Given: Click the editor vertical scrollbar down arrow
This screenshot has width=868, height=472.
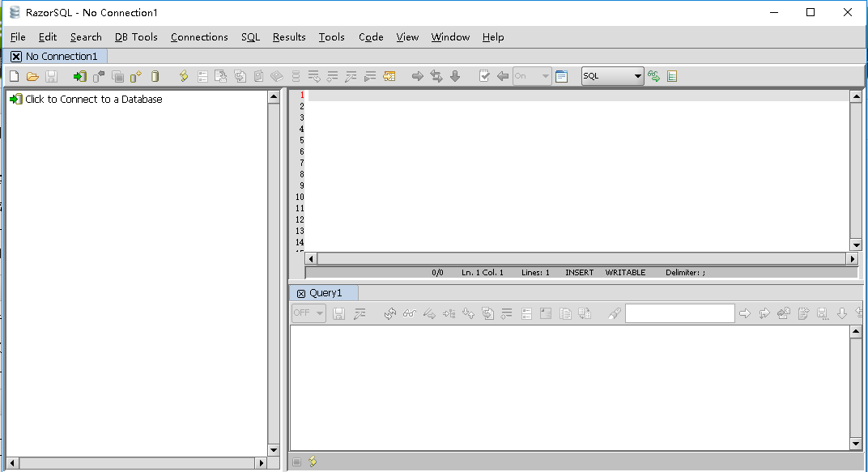Looking at the screenshot, I should 857,245.
